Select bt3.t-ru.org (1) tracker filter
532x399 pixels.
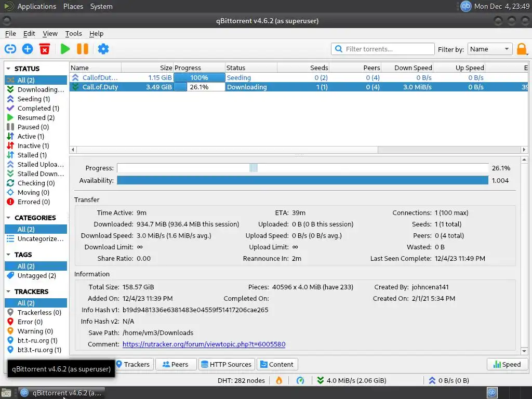[36, 350]
